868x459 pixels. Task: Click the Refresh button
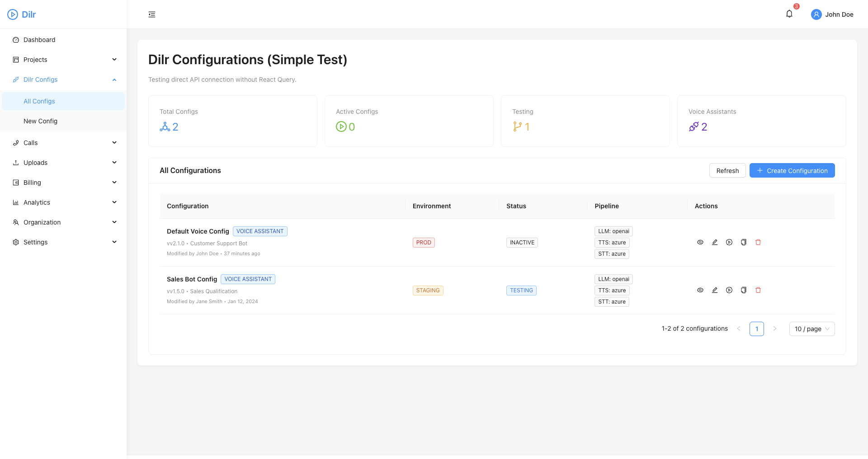(x=727, y=171)
